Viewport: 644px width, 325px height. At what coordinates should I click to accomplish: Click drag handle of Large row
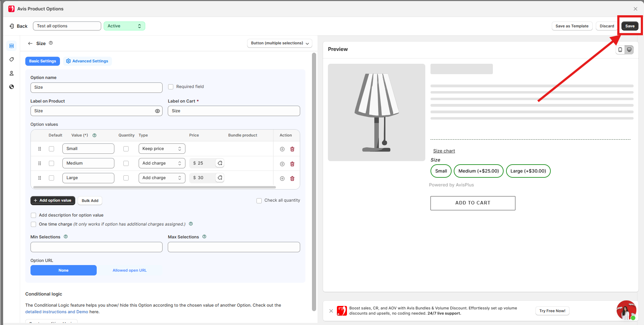click(40, 178)
